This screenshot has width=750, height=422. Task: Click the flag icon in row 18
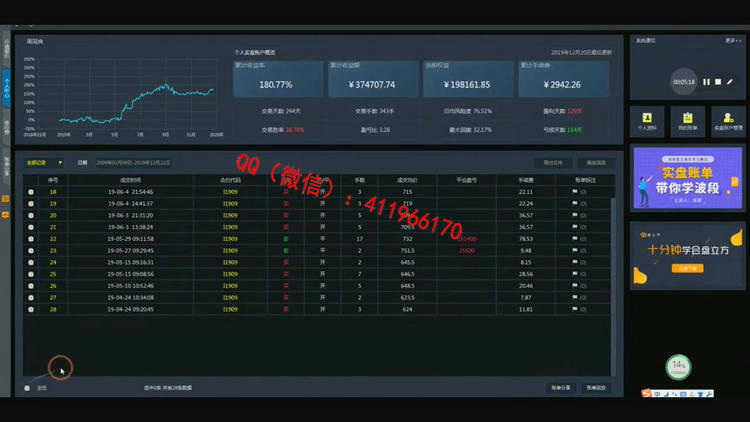(x=574, y=192)
